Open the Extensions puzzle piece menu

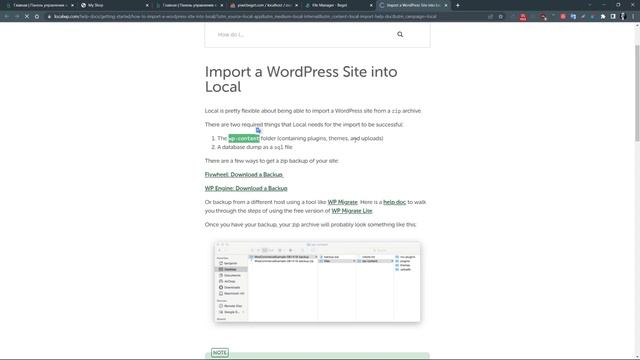point(603,17)
